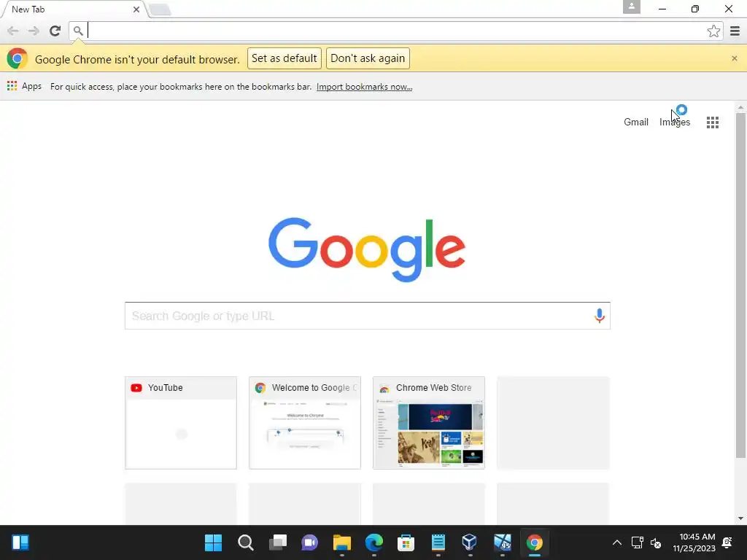Open the Chrome user profile button

[x=631, y=7]
